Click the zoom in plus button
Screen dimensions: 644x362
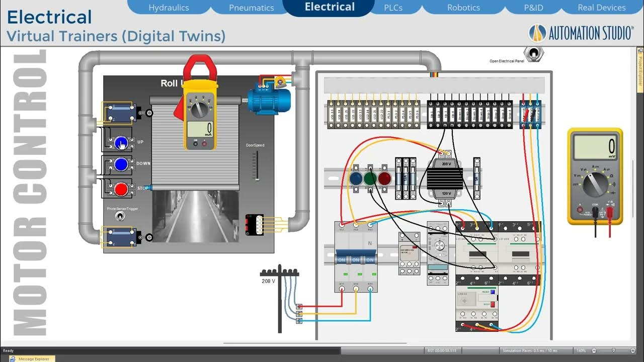click(633, 350)
